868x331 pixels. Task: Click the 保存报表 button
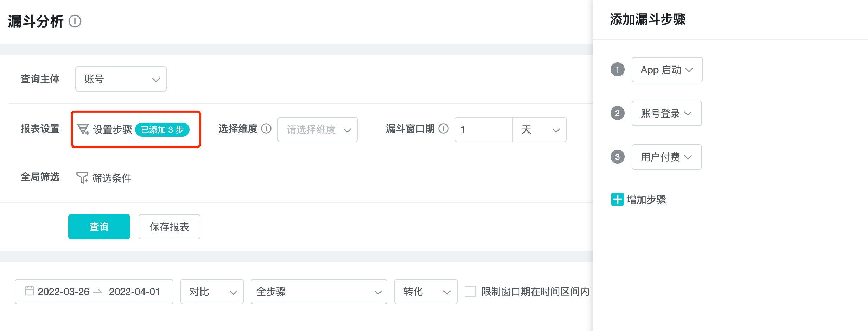[x=169, y=227]
